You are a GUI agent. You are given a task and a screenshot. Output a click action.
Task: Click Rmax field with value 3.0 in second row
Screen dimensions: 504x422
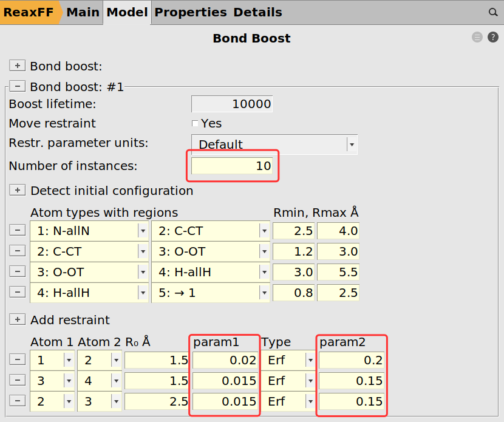[x=338, y=251]
